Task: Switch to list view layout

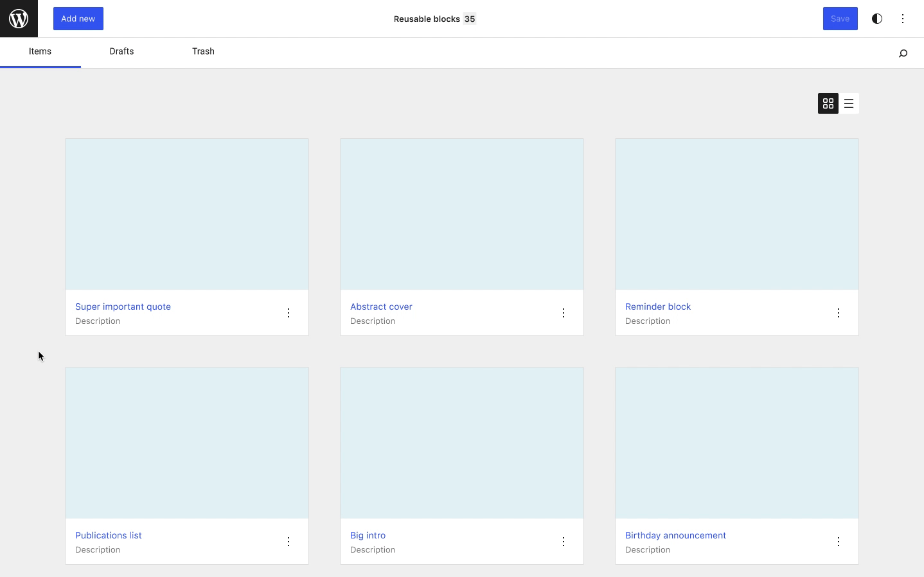Action: (849, 103)
